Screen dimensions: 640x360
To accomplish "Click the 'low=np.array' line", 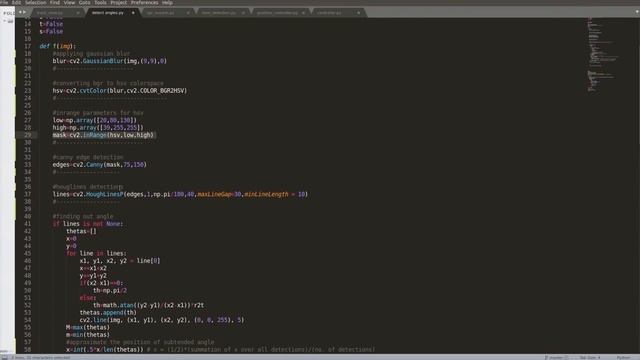I will (95, 120).
